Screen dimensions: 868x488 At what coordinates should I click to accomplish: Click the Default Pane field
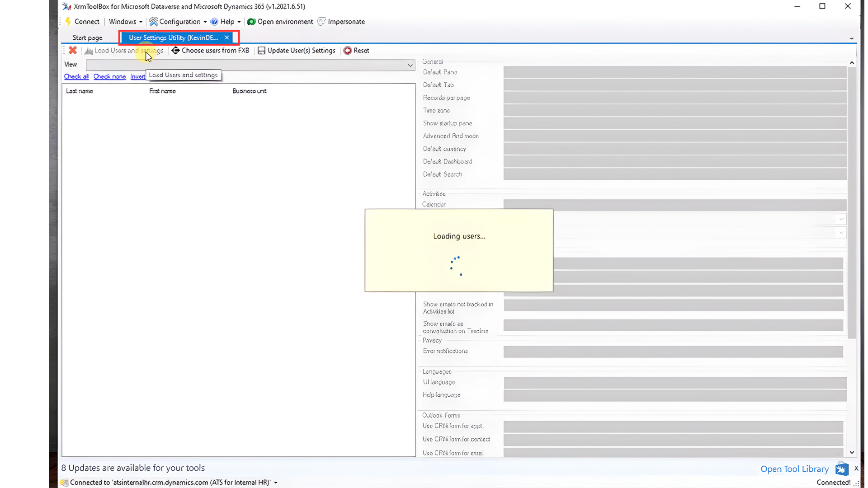675,72
